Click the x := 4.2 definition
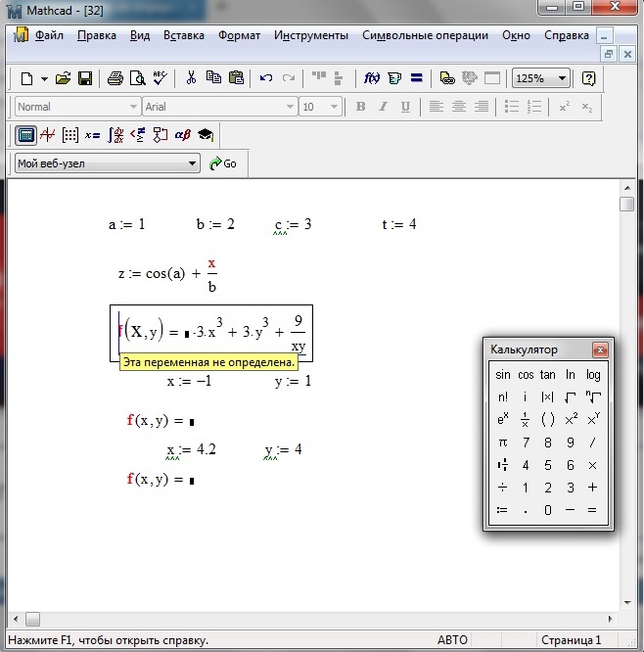Screen dimensions: 644x652 click(x=191, y=450)
